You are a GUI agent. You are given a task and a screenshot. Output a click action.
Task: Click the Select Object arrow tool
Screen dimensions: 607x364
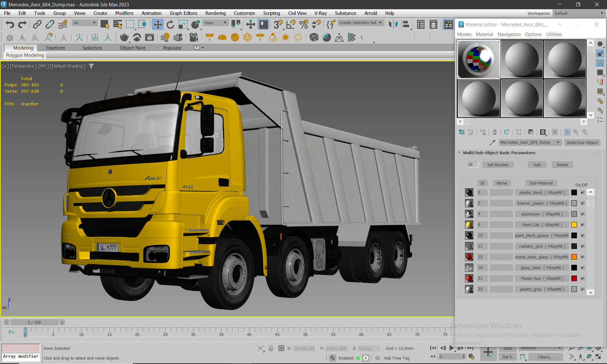pyautogui.click(x=105, y=24)
